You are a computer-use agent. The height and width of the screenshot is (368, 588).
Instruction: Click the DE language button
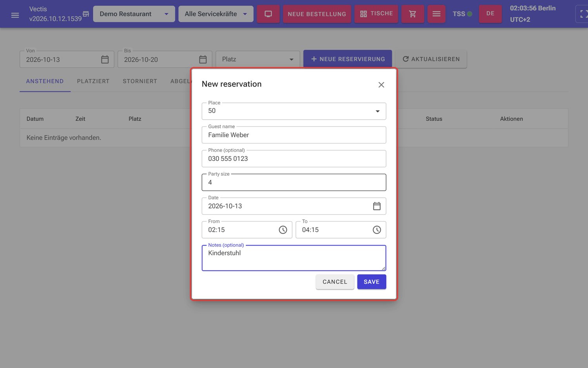(x=490, y=14)
